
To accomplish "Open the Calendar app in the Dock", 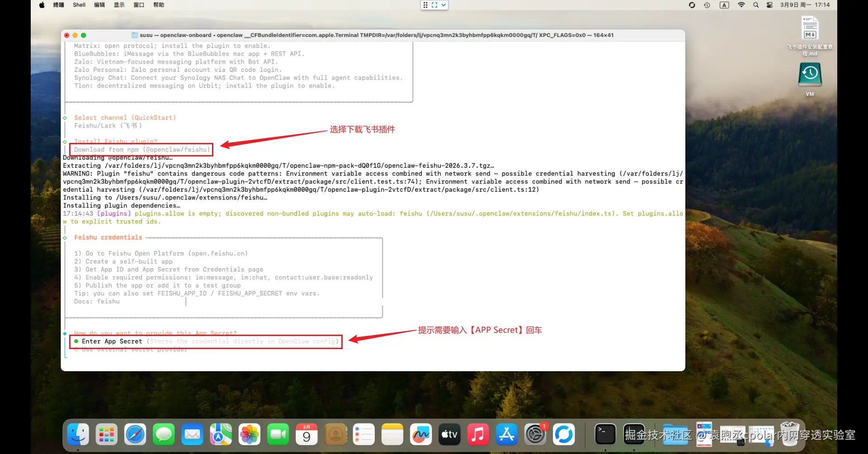I will [307, 435].
